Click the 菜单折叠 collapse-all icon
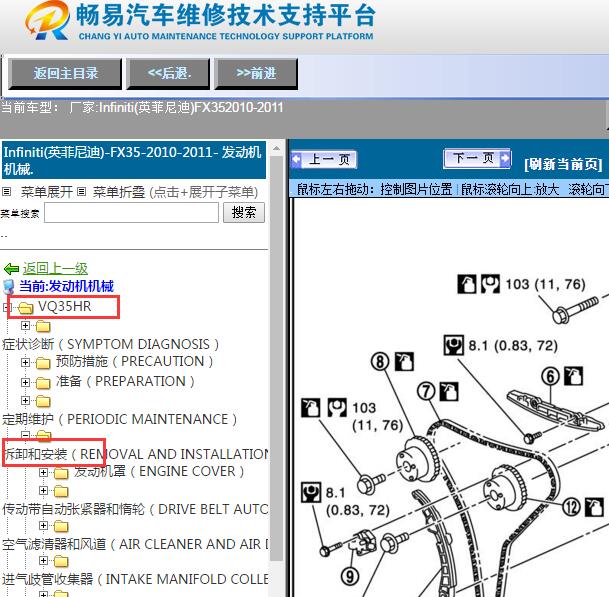The width and height of the screenshot is (609, 597). click(81, 192)
